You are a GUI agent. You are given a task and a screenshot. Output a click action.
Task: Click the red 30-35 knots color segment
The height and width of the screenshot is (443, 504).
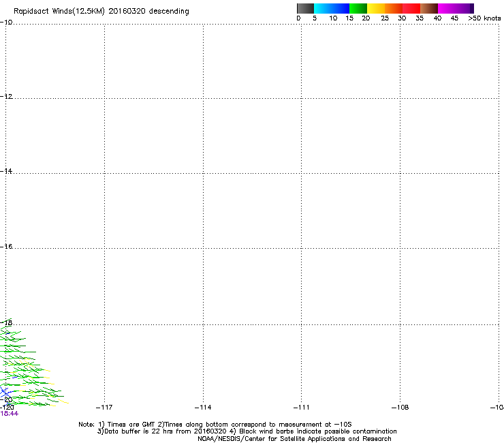pyautogui.click(x=411, y=8)
